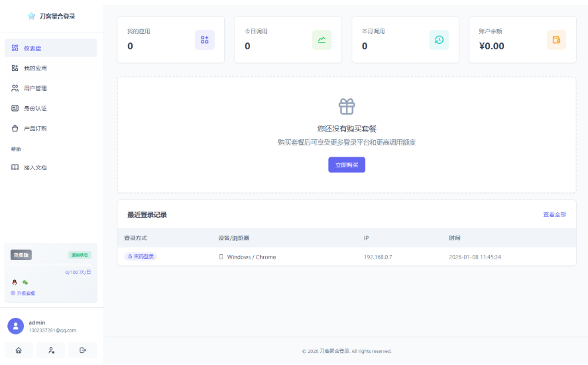Click the gift box icon above package notice

coord(347,106)
